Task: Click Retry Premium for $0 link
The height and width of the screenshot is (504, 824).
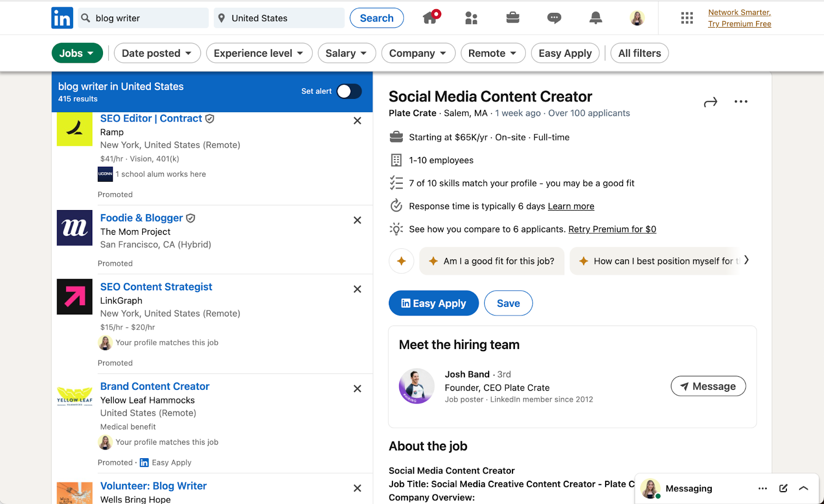Action: click(x=612, y=230)
